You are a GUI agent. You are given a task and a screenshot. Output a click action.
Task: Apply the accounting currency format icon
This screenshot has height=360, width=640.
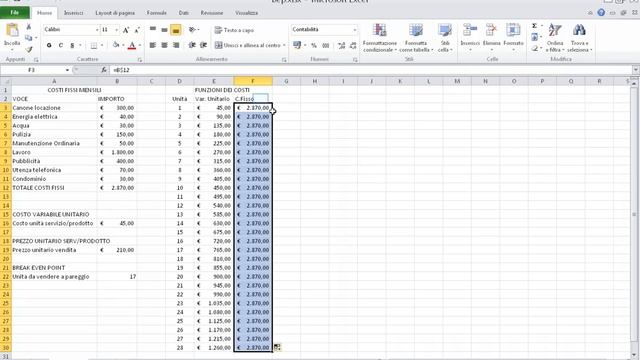(x=297, y=45)
